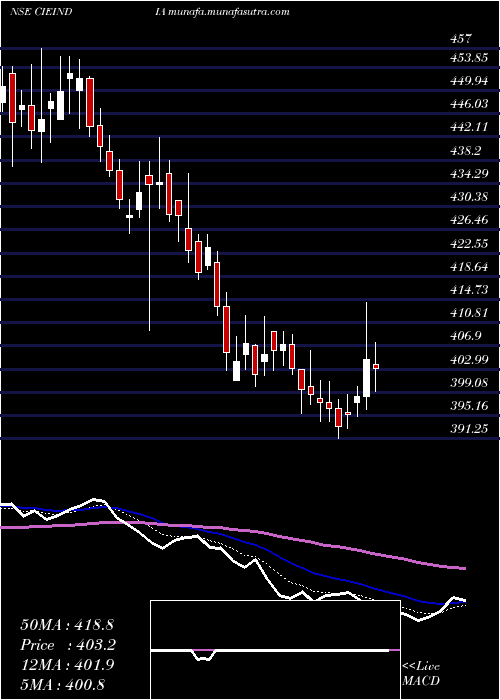Select the 430.38 price level label
The image size is (500, 700).
tap(468, 197)
